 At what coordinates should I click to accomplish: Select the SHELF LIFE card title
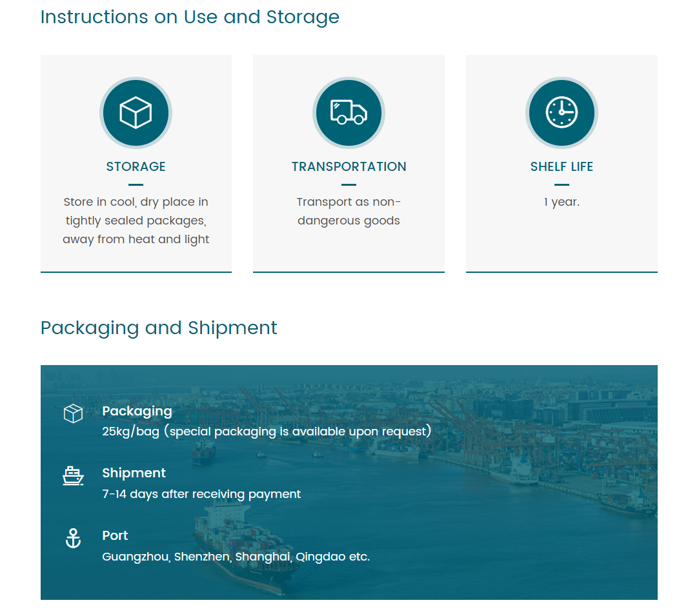(562, 166)
